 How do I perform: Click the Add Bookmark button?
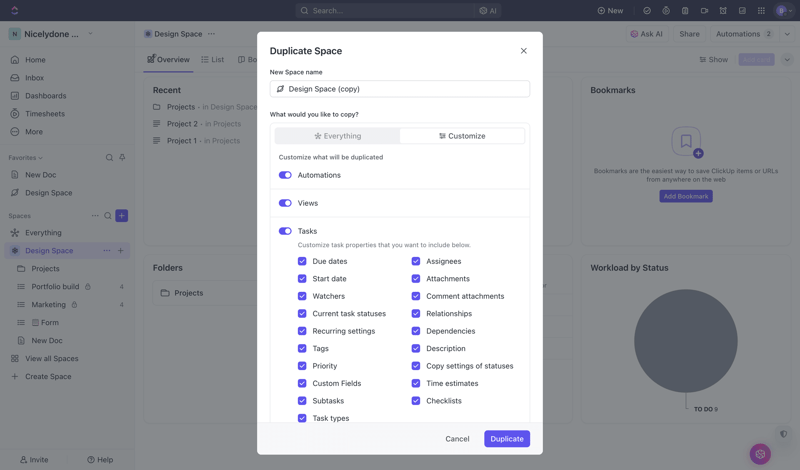point(686,196)
